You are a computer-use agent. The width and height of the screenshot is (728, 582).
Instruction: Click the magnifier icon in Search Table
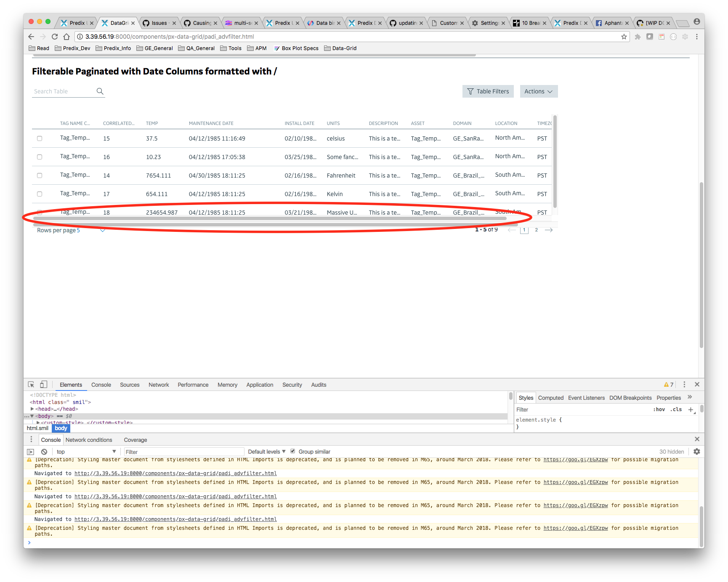(x=100, y=91)
